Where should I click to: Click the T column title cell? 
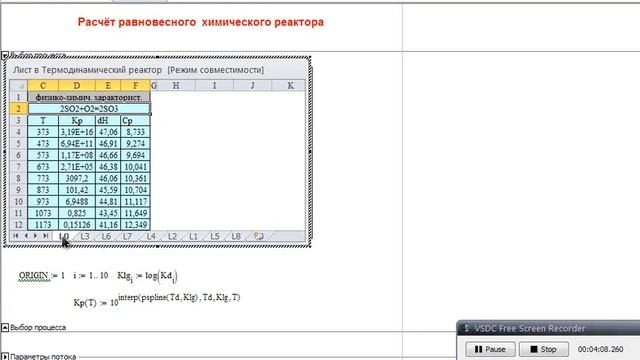(x=43, y=120)
